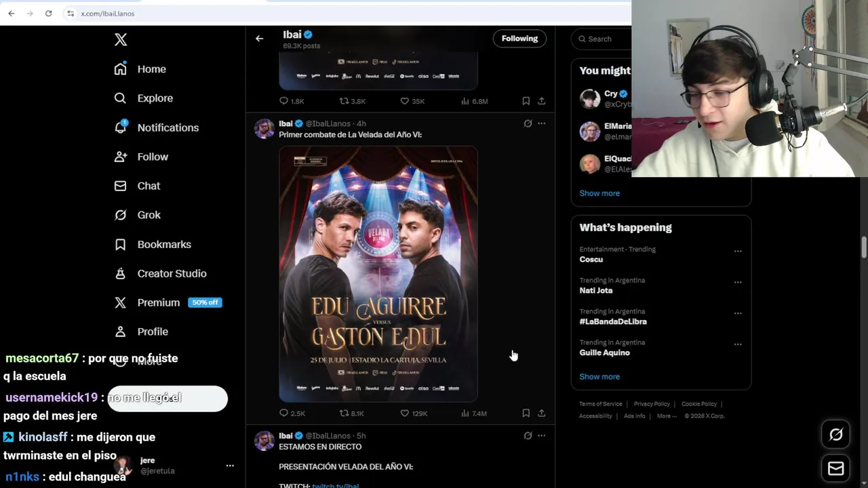Open Profile from the sidebar
This screenshot has height=488, width=868.
click(x=142, y=331)
